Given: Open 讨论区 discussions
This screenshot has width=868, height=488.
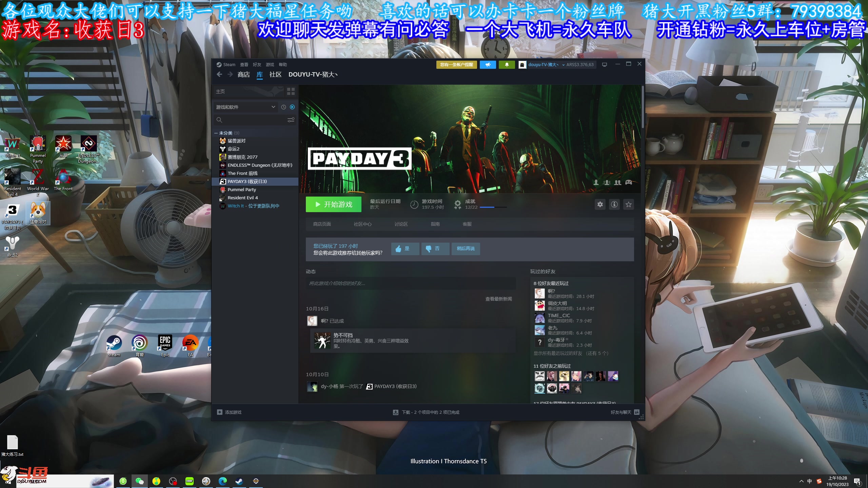Looking at the screenshot, I should pos(401,224).
